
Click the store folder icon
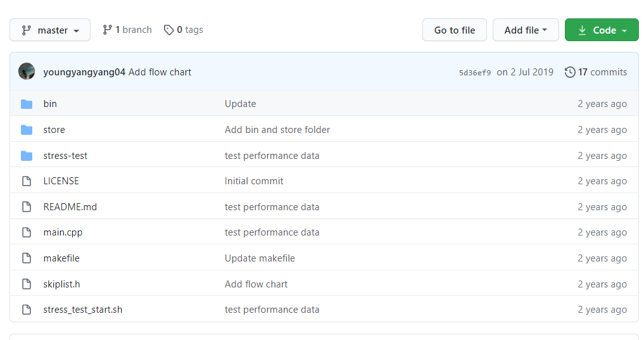coord(27,130)
